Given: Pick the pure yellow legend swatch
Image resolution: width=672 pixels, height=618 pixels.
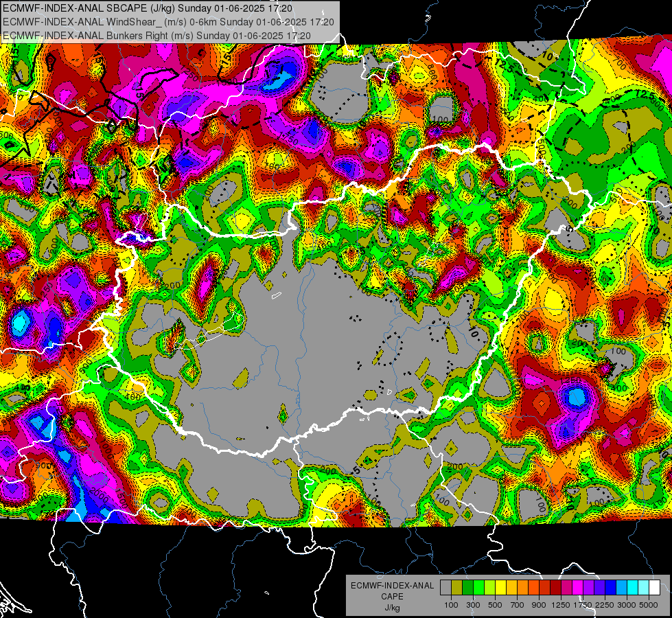Looking at the screenshot, I should 500,588.
